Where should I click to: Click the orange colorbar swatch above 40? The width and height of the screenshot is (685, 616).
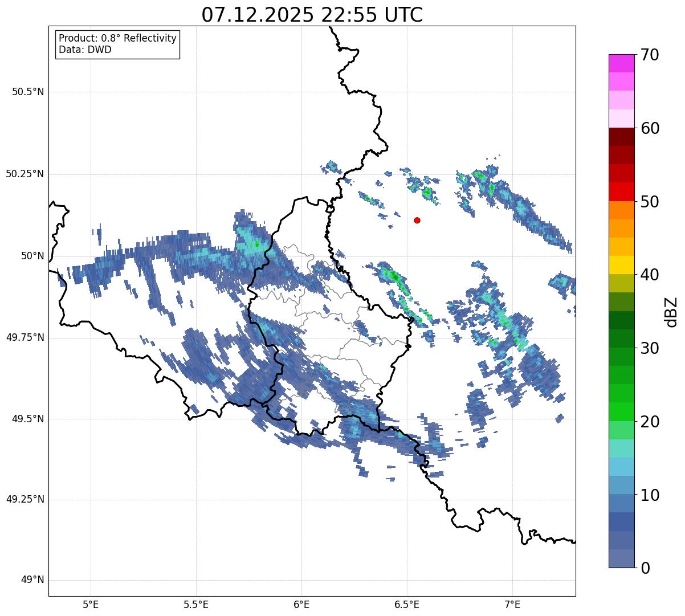point(621,247)
